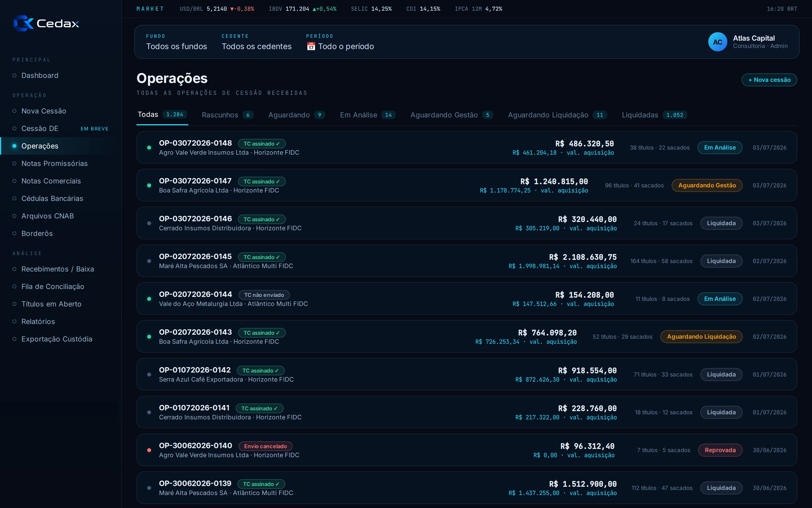Click the AC user avatar
This screenshot has width=812, height=508.
[717, 42]
